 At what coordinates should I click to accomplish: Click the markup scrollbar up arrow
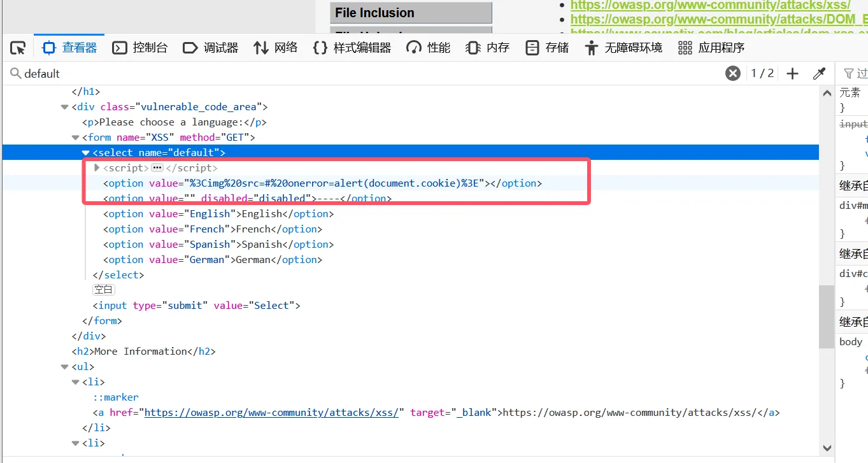pos(827,93)
